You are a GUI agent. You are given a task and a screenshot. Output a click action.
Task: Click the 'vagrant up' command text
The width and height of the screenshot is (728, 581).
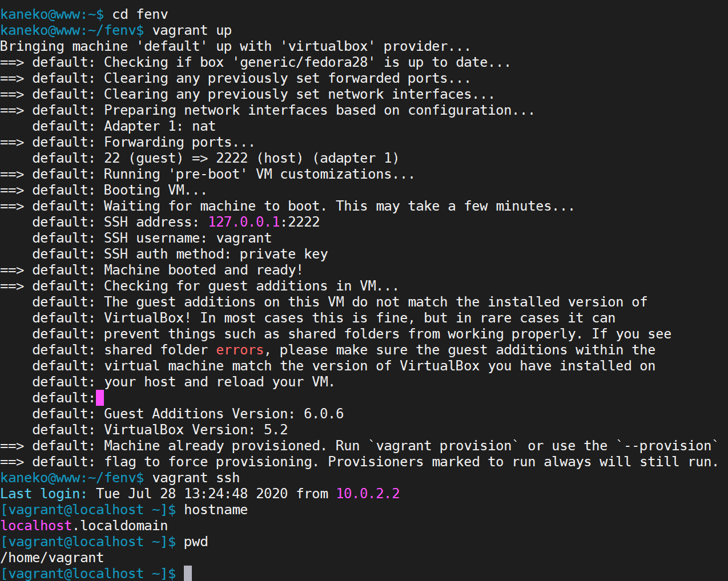192,30
